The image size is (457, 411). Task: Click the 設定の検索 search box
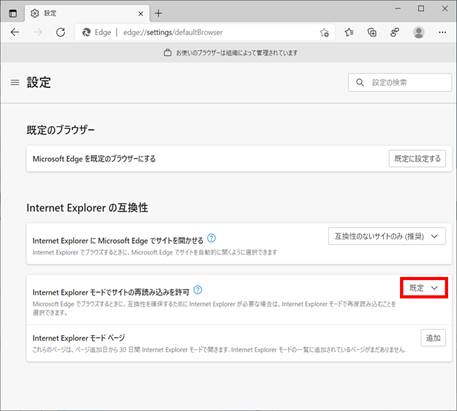pos(400,82)
